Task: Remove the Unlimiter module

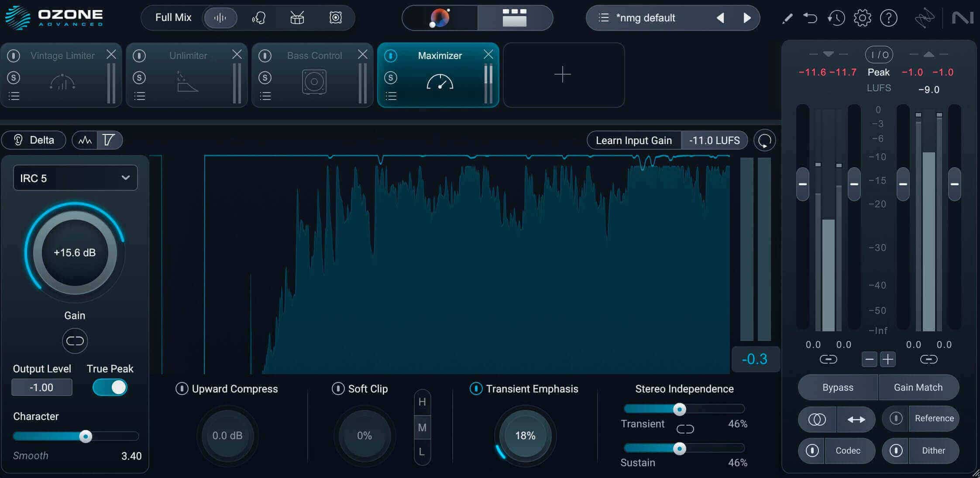Action: (237, 54)
